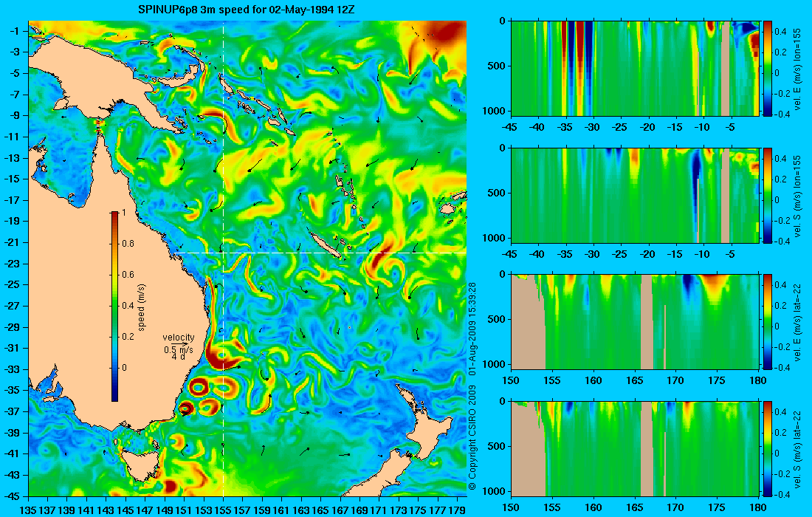Click the "vel. S (m/s) lon=155" colorbar
The height and width of the screenshot is (517, 812).
(x=768, y=195)
